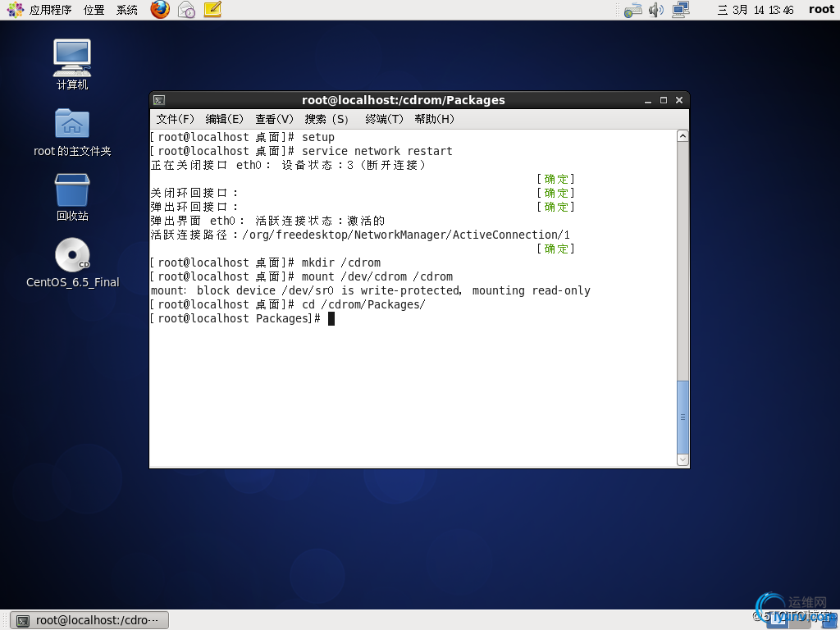Click the terminal prompt cursor at Packages
The height and width of the screenshot is (630, 840).
coord(331,319)
